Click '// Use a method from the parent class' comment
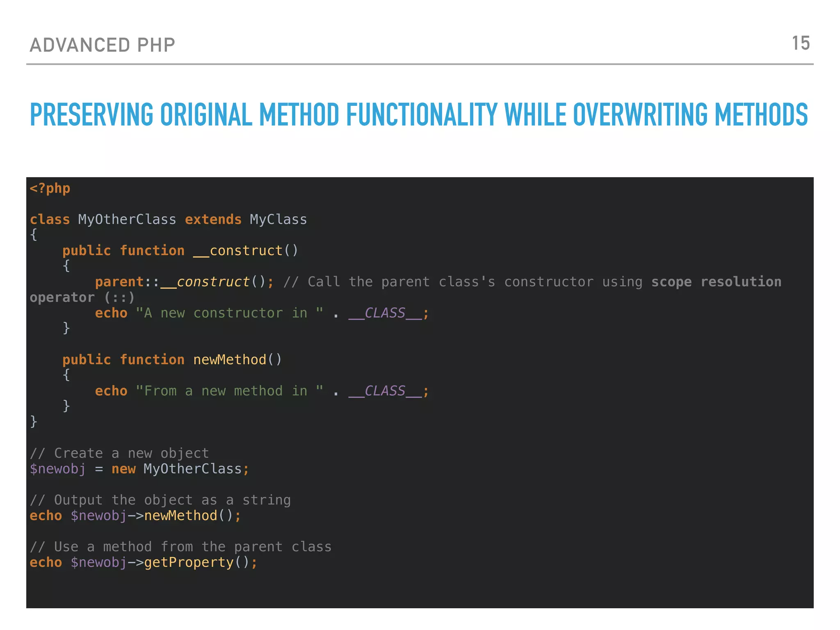The width and height of the screenshot is (840, 630). point(180,547)
